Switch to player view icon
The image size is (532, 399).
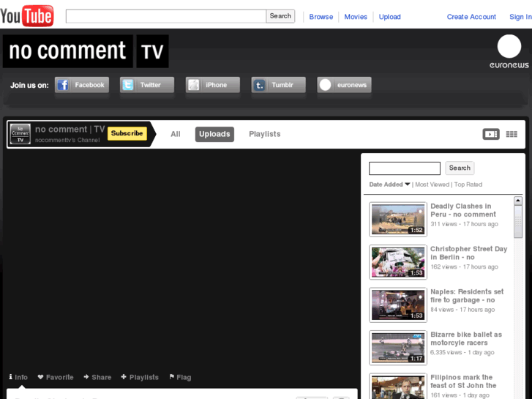491,134
